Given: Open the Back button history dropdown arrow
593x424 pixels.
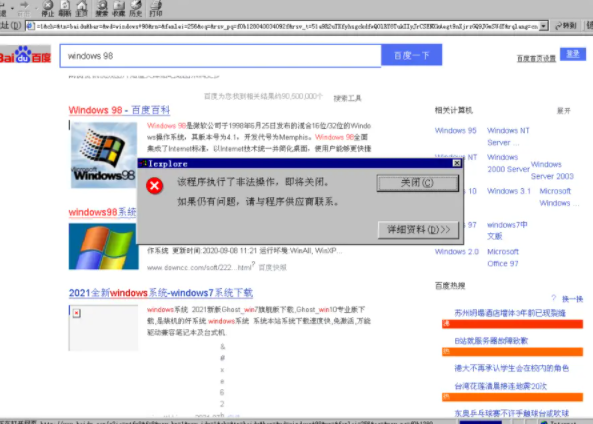Looking at the screenshot, I should click(x=12, y=8).
